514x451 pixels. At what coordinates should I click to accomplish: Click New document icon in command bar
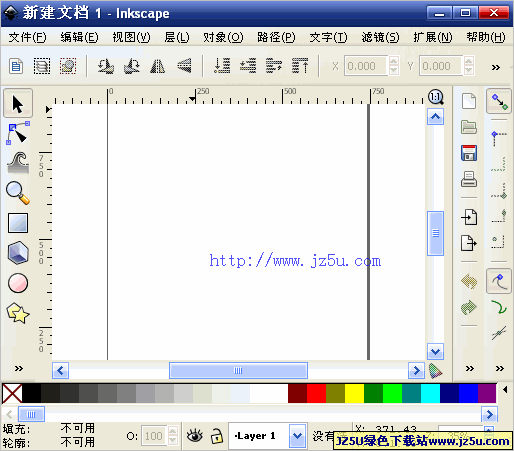tap(469, 101)
